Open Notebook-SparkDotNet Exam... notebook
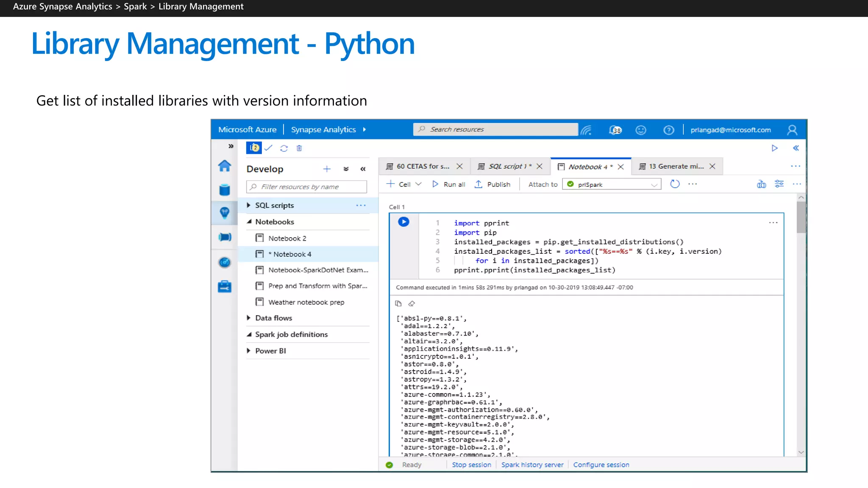Screen dimensions: 868x488 pyautogui.click(x=312, y=270)
